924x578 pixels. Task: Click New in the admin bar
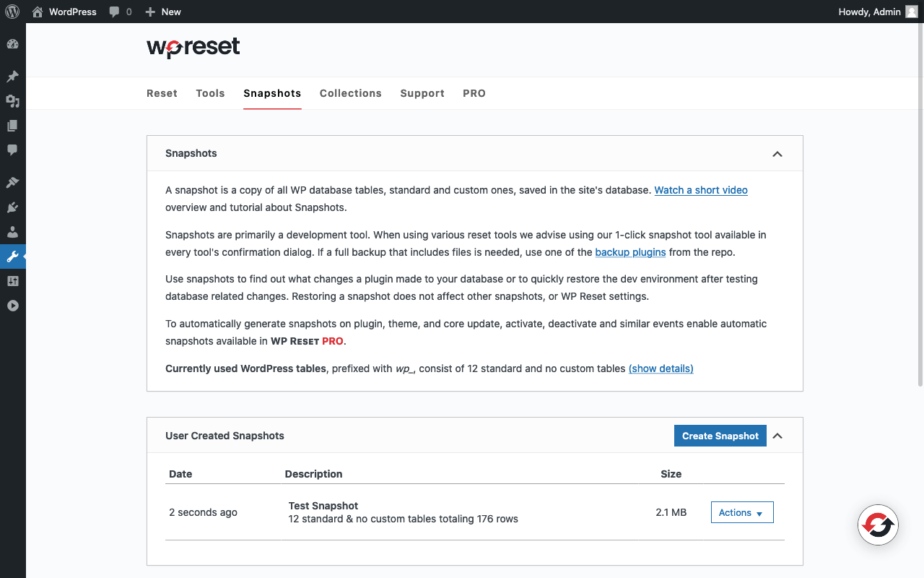point(163,12)
